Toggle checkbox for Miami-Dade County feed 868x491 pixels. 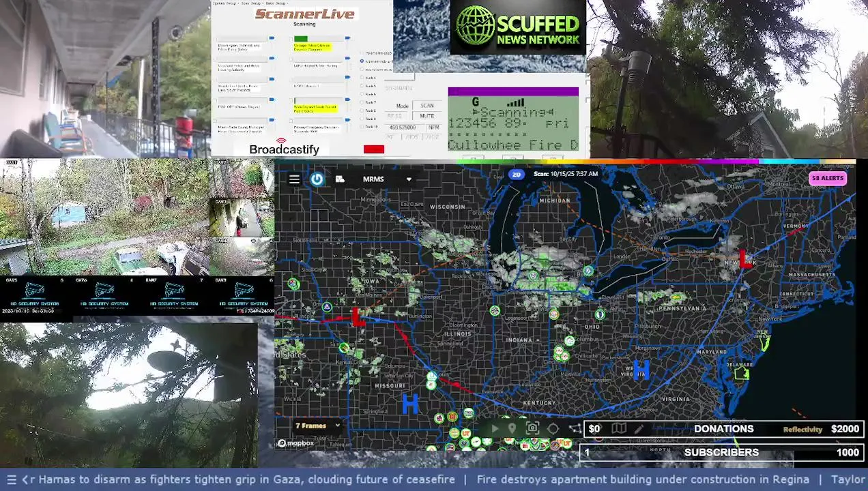coord(215,121)
